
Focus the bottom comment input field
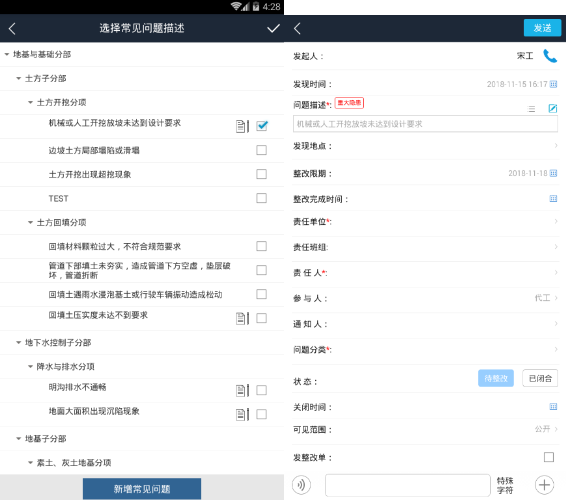408,485
